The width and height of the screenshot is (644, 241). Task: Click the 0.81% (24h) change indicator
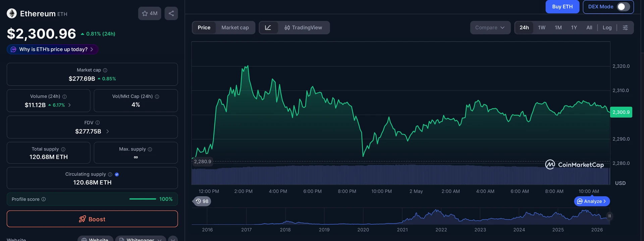(98, 34)
